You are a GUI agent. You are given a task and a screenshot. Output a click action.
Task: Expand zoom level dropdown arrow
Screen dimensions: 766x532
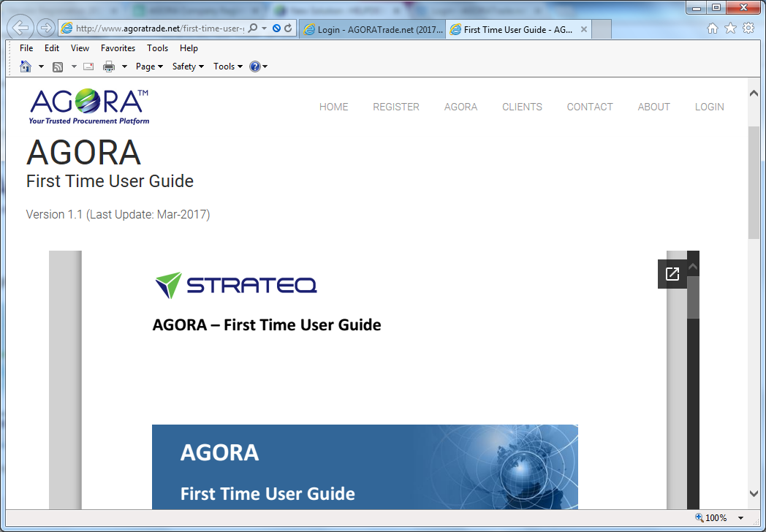[x=740, y=518]
